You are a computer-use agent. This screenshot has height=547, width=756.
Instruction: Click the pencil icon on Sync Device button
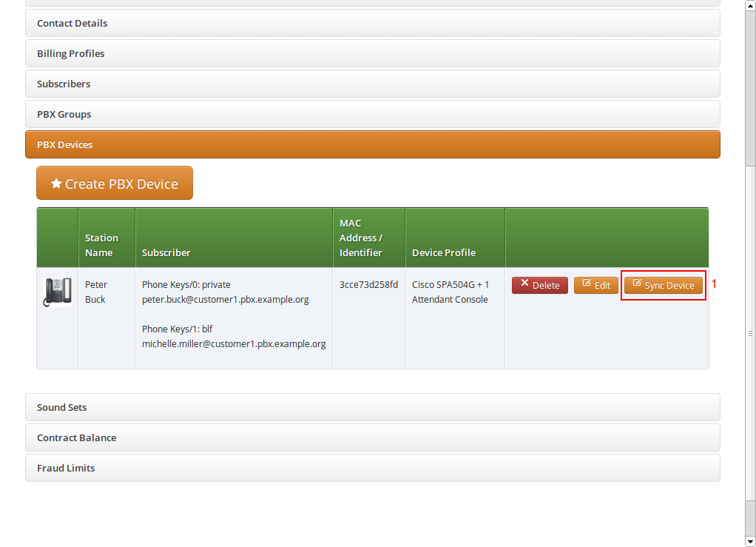pos(637,283)
